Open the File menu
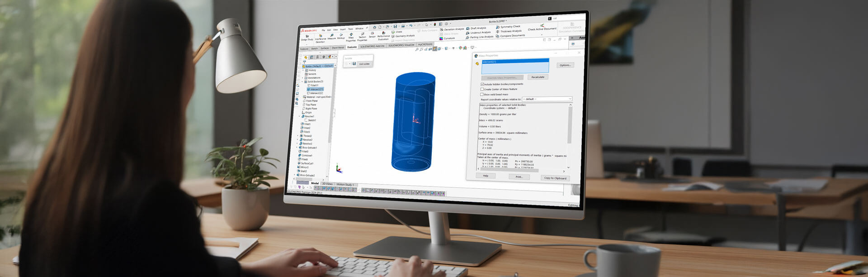 [x=323, y=30]
